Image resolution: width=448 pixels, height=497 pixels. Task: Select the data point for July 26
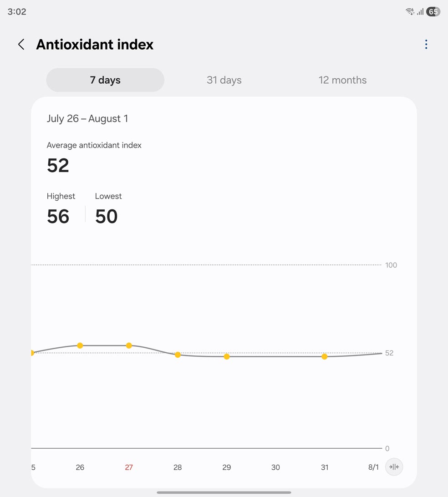click(80, 346)
